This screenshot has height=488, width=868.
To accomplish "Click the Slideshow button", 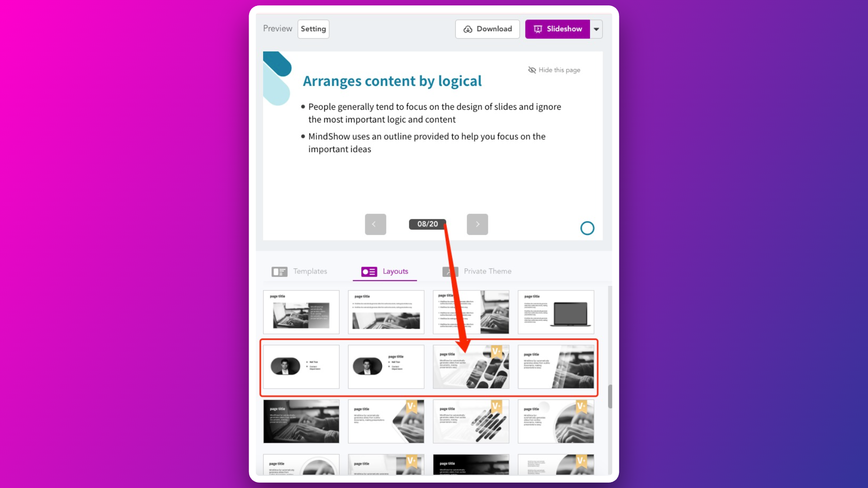I will 557,28.
